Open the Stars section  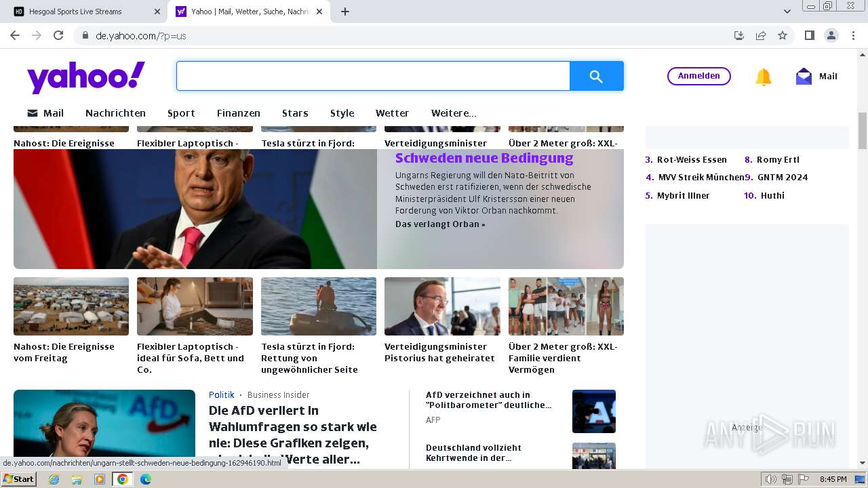pos(295,113)
